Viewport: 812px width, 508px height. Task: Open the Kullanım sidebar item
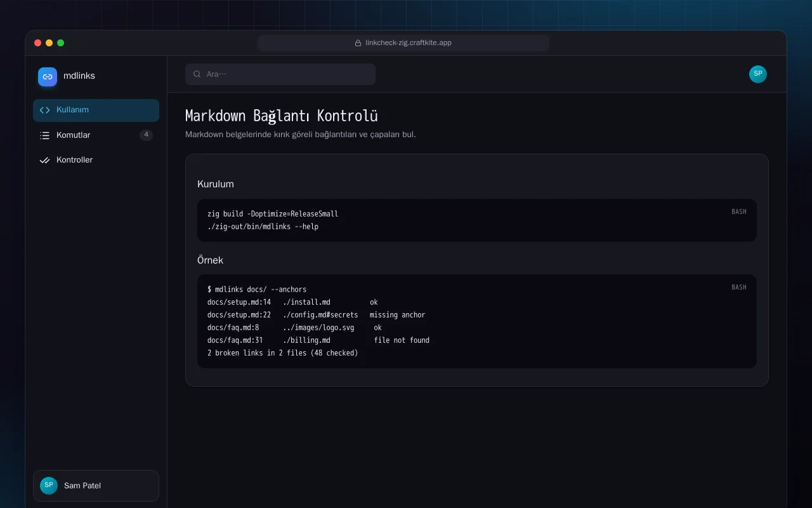pyautogui.click(x=96, y=110)
